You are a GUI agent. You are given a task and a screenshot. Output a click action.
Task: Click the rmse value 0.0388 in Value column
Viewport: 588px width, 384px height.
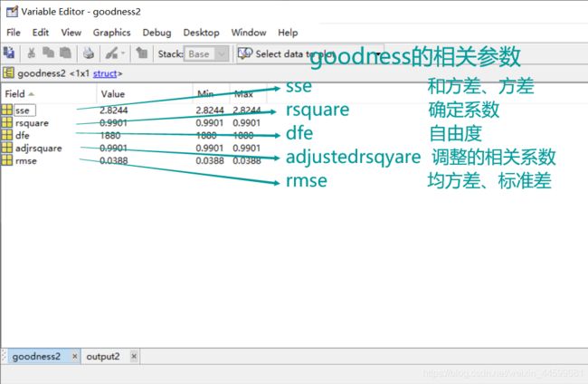coord(114,160)
